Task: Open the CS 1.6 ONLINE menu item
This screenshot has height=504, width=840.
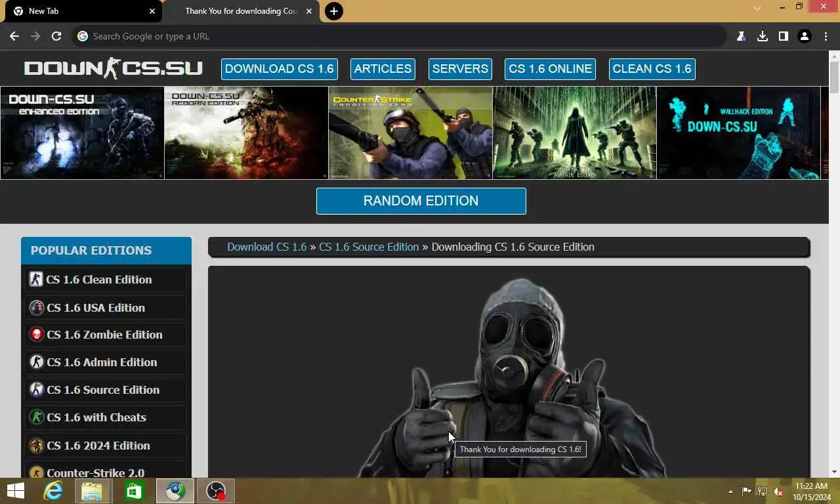Action: click(x=551, y=69)
